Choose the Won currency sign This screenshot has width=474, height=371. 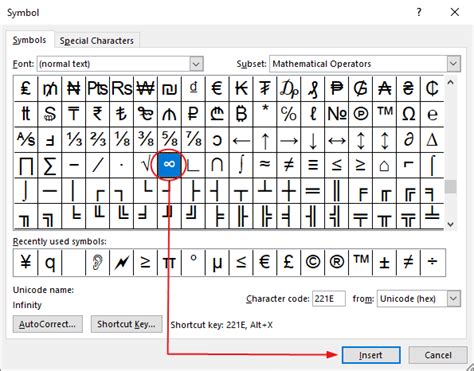point(145,89)
